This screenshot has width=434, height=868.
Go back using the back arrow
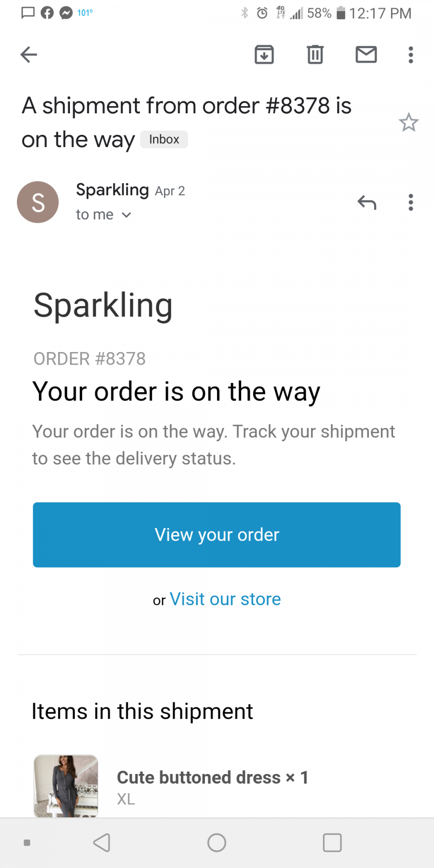pyautogui.click(x=29, y=54)
